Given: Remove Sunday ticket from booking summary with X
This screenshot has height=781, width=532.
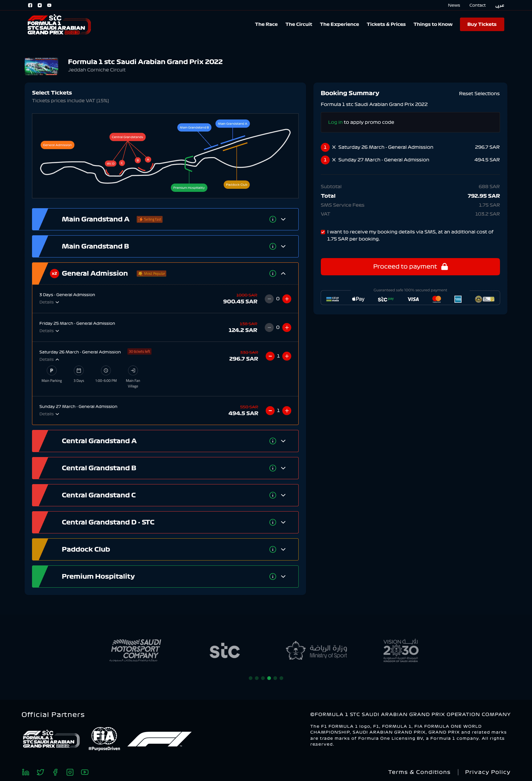Looking at the screenshot, I should (334, 160).
